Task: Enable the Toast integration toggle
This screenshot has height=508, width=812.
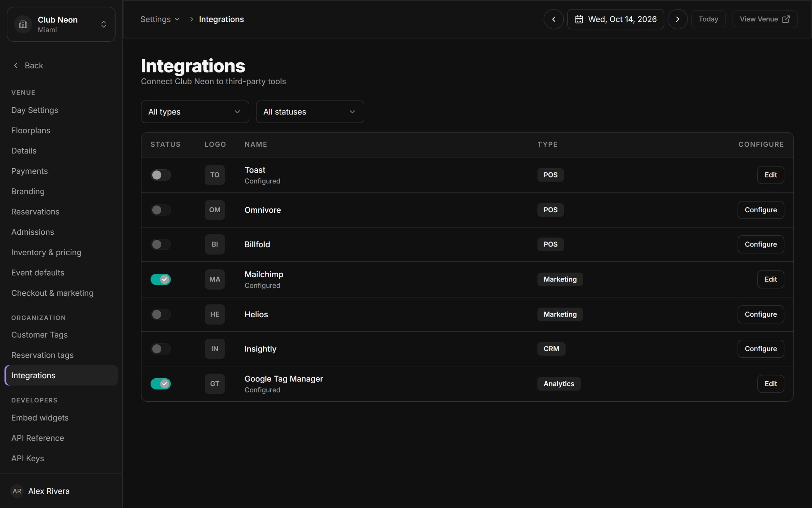Action: 160,175
